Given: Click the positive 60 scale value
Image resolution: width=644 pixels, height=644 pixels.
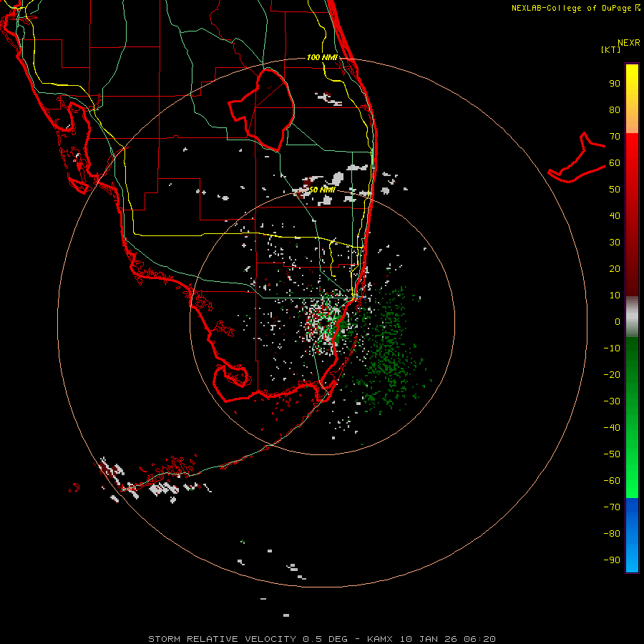Looking at the screenshot, I should (615, 163).
